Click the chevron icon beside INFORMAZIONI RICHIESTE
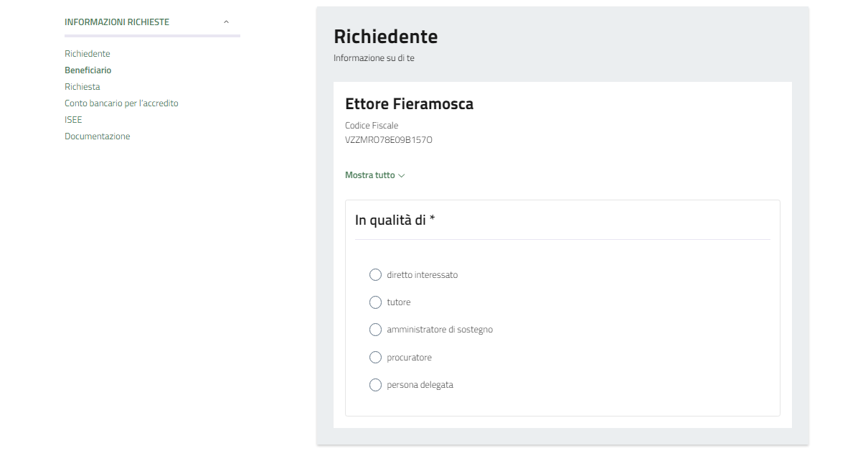 tap(226, 22)
